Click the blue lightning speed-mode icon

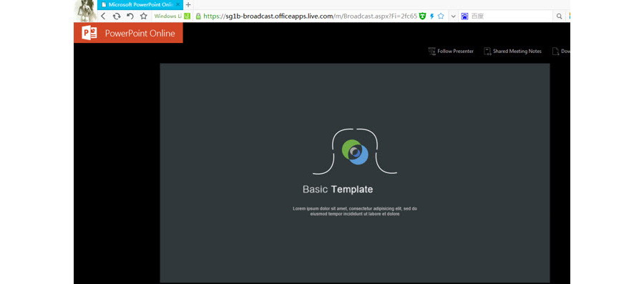(431, 16)
